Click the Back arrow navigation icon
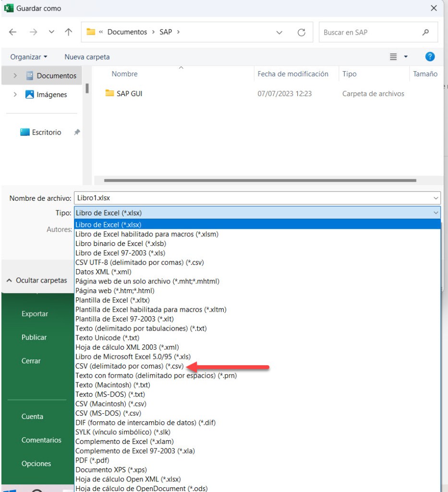 pos(13,32)
